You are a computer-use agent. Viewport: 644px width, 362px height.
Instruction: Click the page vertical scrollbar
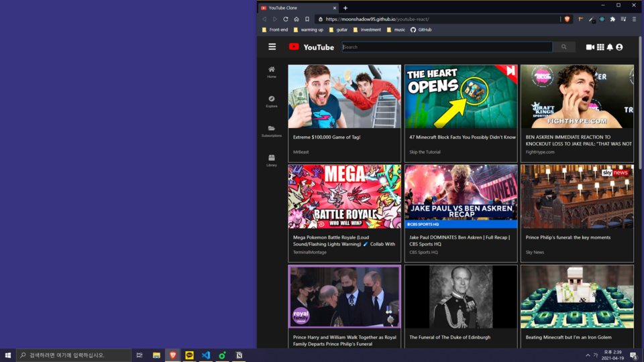coord(640,101)
